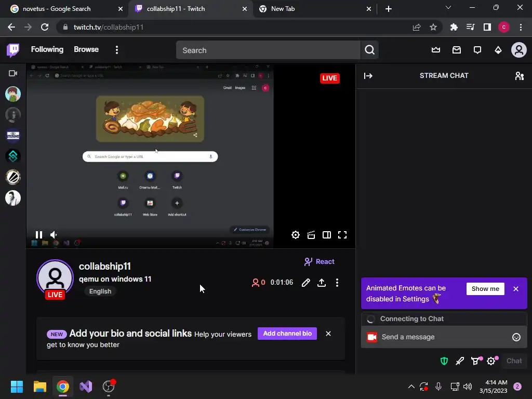Open the Browse page
This screenshot has width=532, height=399.
[86, 49]
